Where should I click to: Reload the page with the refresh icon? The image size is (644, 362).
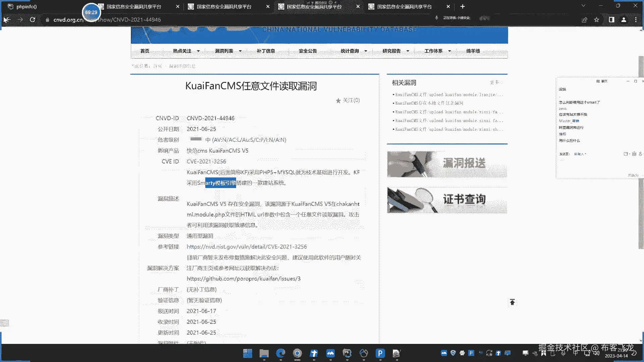[33, 20]
